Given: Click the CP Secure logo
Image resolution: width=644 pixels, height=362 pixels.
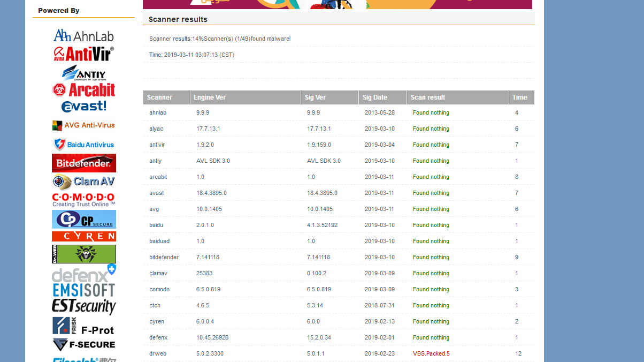Looking at the screenshot, I should click(84, 219).
